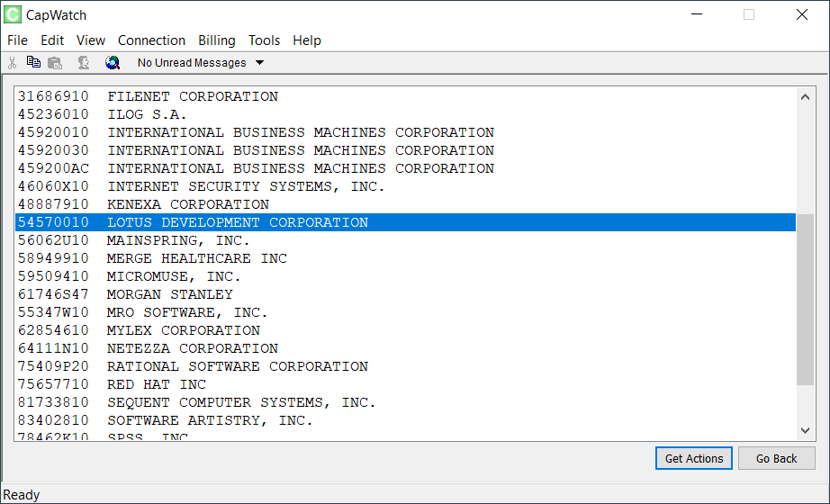Viewport: 830px width, 504px height.
Task: Click the Get Actions button
Action: pos(694,458)
